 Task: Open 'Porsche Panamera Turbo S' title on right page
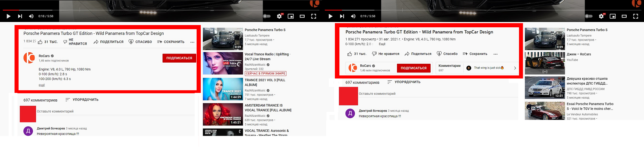587,30
